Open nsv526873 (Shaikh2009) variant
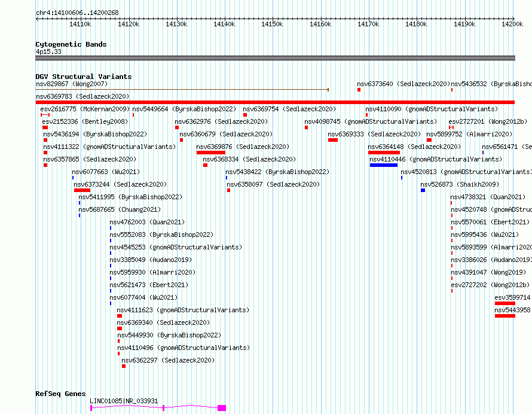The height and width of the screenshot is (414, 532). [460, 184]
